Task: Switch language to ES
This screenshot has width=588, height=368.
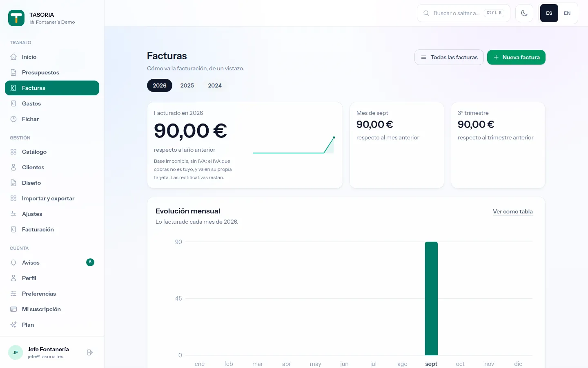Action: pyautogui.click(x=549, y=13)
